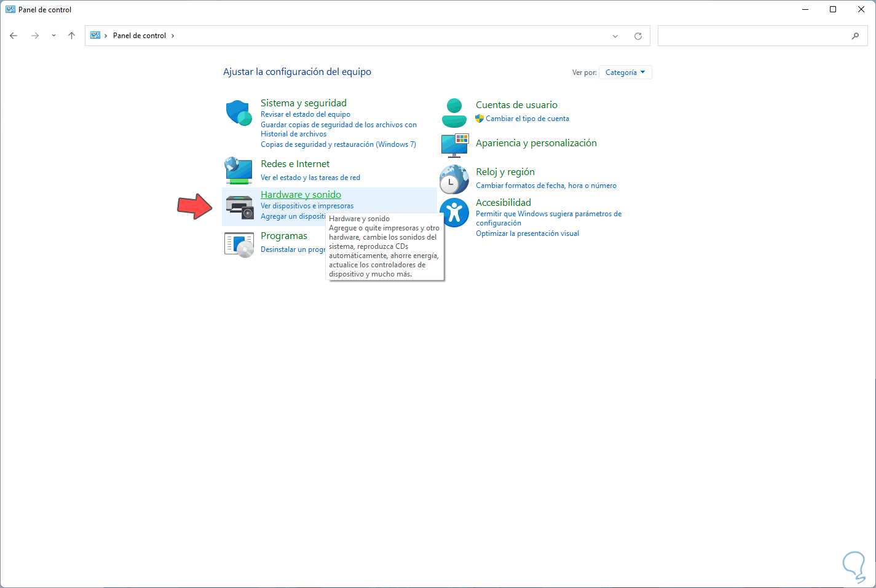Click the Programas disc icon
Viewport: 876px width, 588px height.
239,245
